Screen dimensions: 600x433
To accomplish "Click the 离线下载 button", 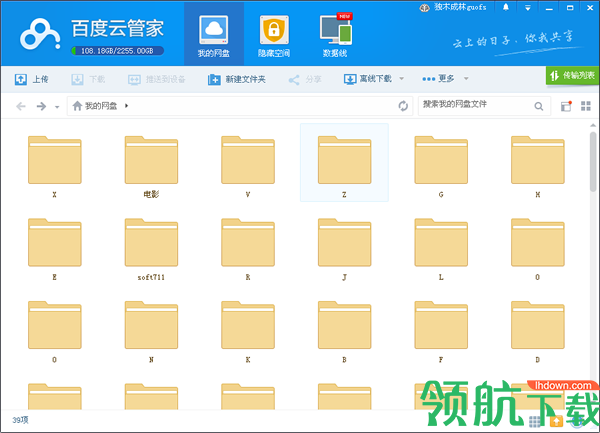I will (x=368, y=79).
